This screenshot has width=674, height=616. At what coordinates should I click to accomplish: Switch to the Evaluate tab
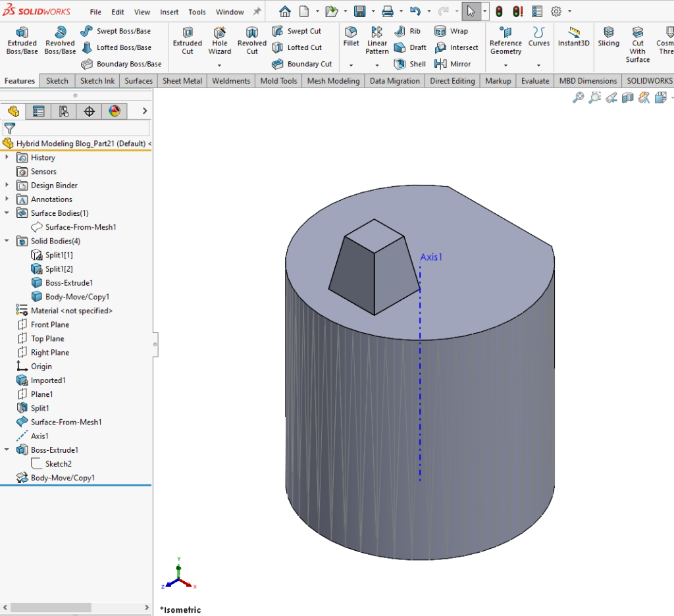click(x=534, y=80)
